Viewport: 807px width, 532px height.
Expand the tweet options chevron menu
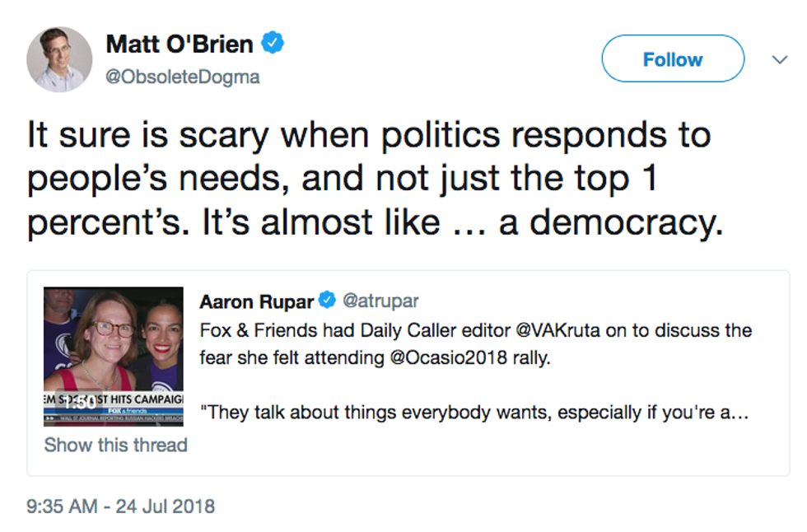779,59
